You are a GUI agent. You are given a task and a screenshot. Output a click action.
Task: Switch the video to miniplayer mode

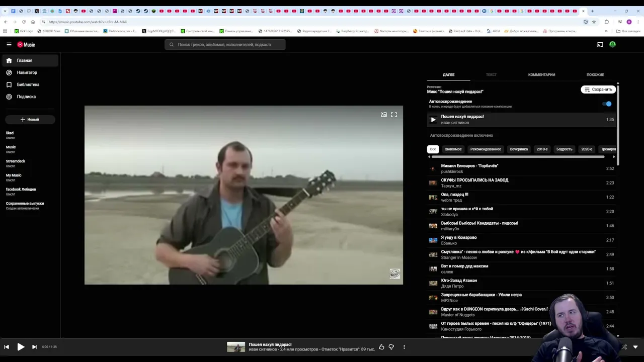384,115
